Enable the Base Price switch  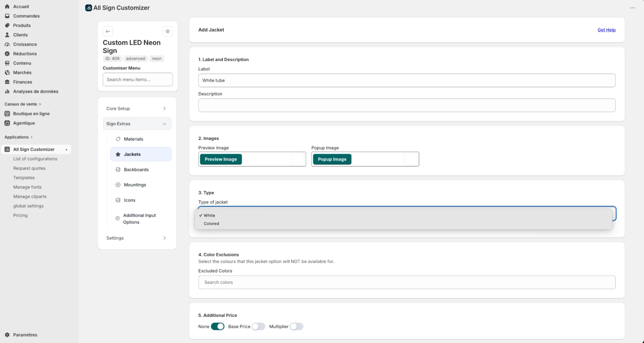click(x=258, y=326)
